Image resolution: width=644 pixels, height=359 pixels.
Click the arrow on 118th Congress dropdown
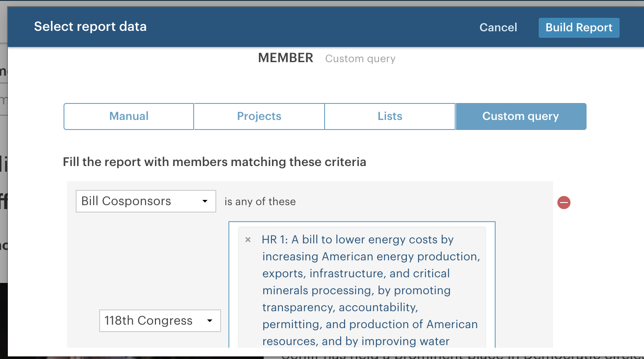click(210, 321)
